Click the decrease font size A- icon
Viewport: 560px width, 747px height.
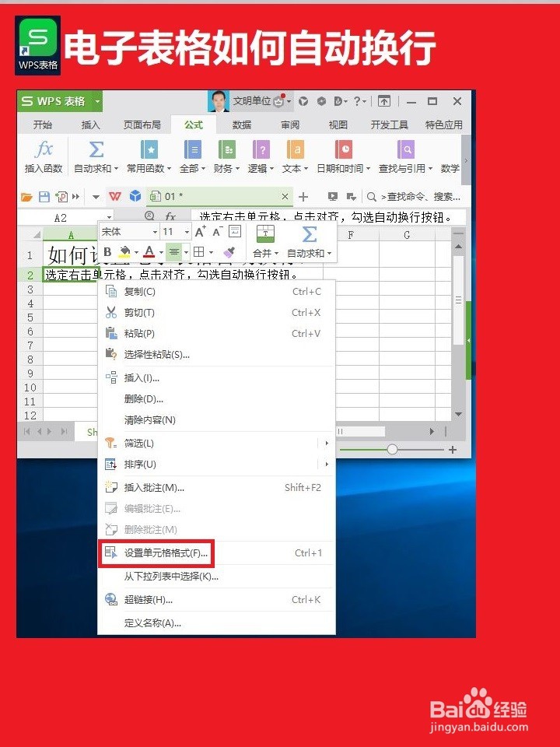(x=218, y=232)
